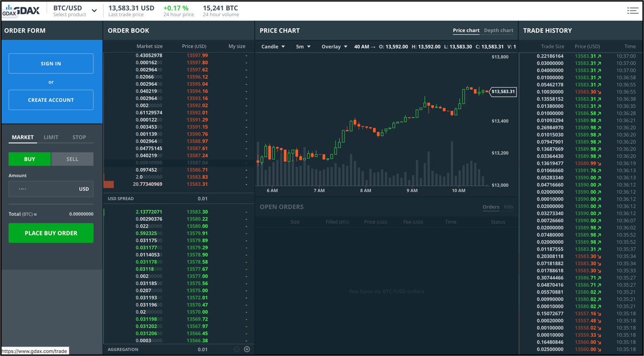The width and height of the screenshot is (644, 356).
Task: Click the CREATE ACCOUNT button
Action: [x=51, y=100]
